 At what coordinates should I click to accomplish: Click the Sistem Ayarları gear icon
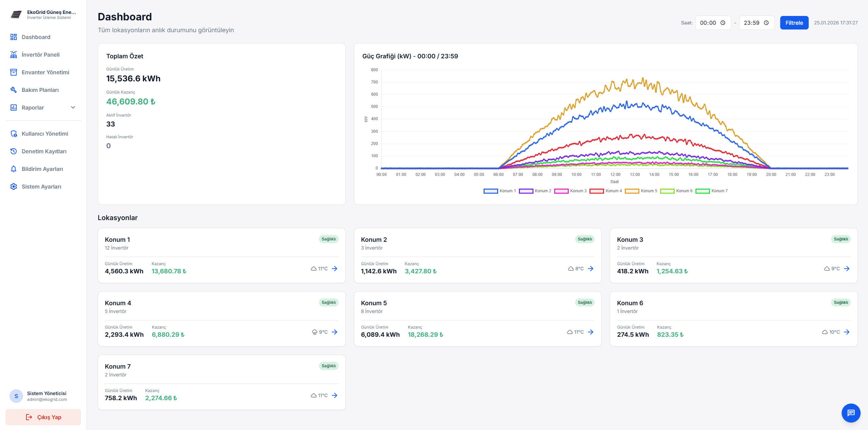tap(14, 187)
